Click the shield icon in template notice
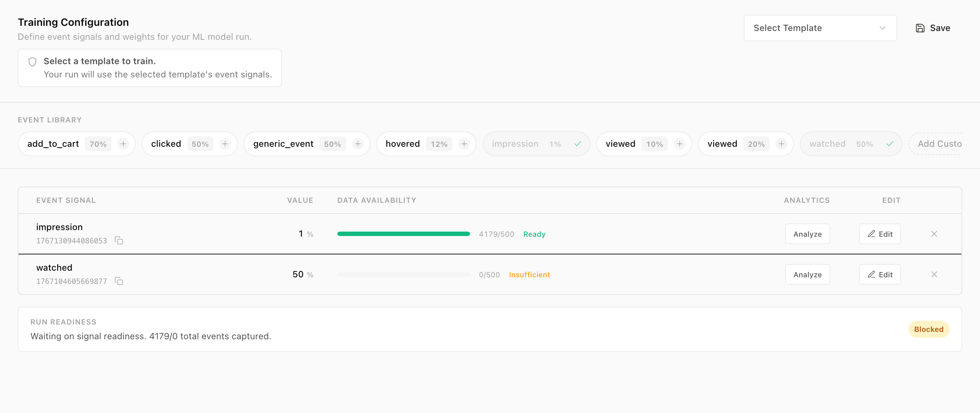Screen dimensions: 980x413 tap(33, 62)
